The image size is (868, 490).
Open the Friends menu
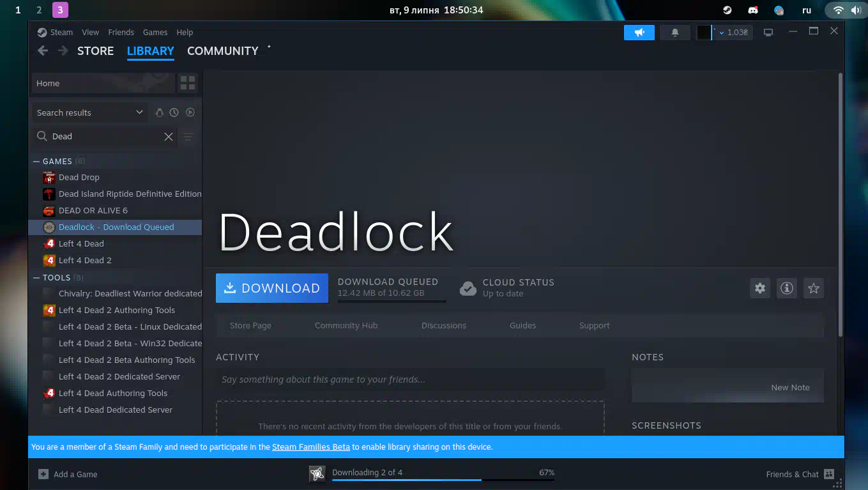tap(121, 33)
